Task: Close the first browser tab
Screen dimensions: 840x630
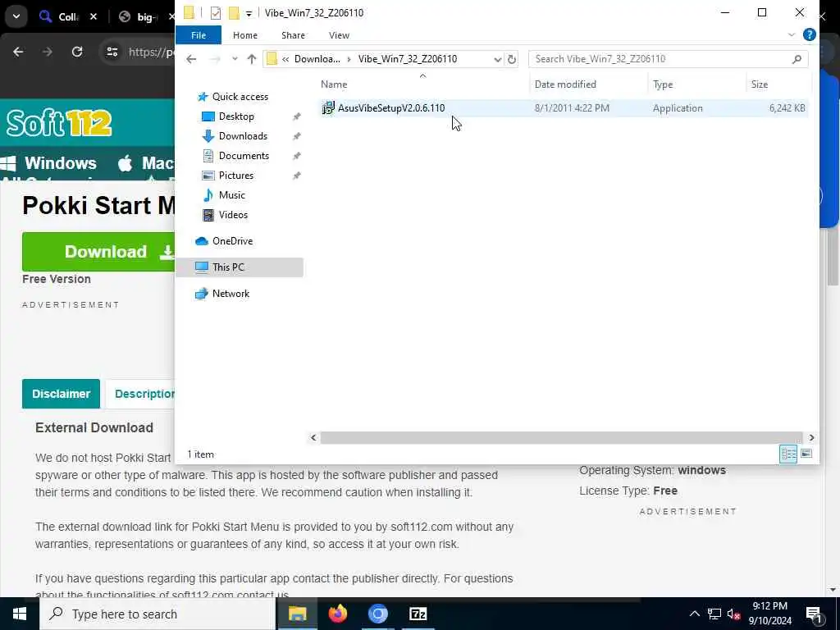Action: tap(94, 16)
